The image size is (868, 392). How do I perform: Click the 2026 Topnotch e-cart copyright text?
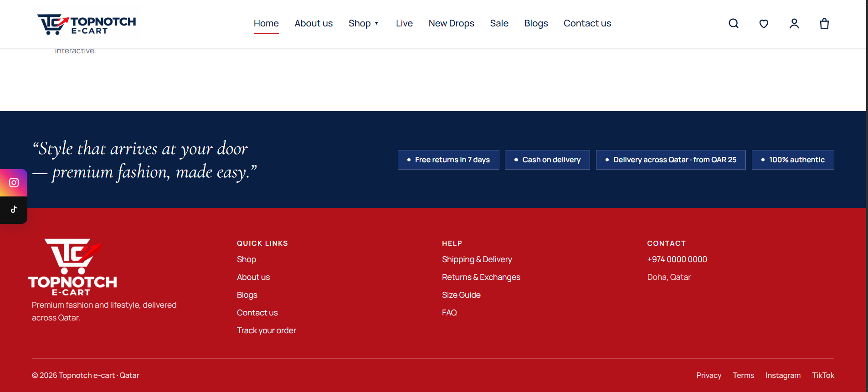[x=86, y=375]
